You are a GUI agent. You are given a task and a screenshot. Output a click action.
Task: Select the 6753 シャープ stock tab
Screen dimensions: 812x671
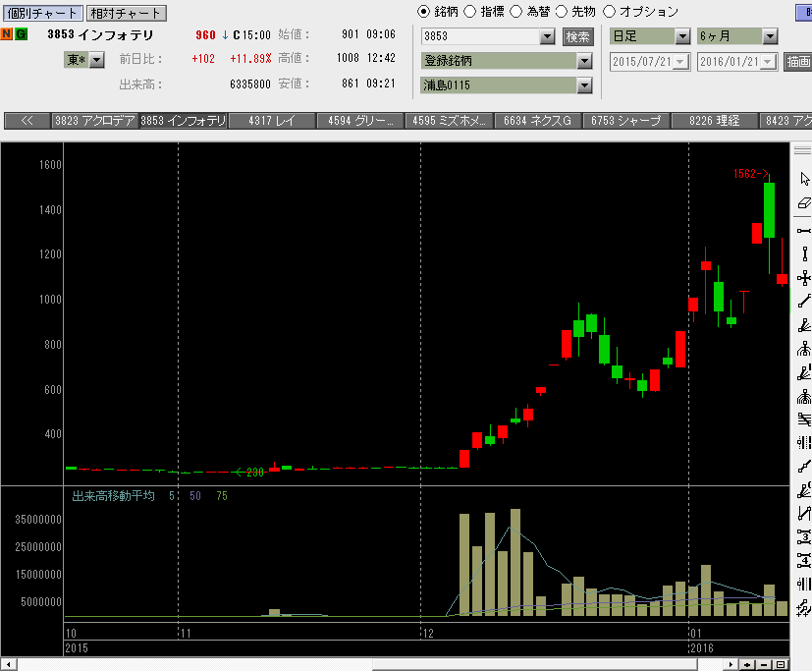(626, 121)
